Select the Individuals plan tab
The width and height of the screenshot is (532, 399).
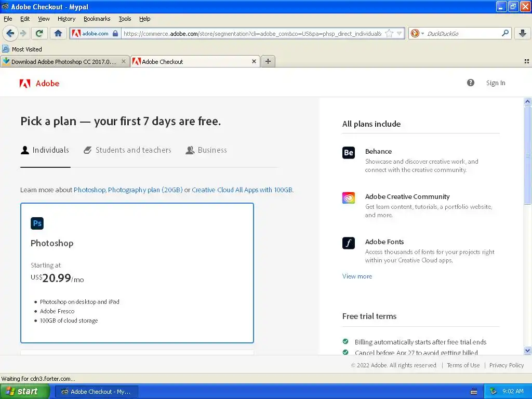[45, 150]
